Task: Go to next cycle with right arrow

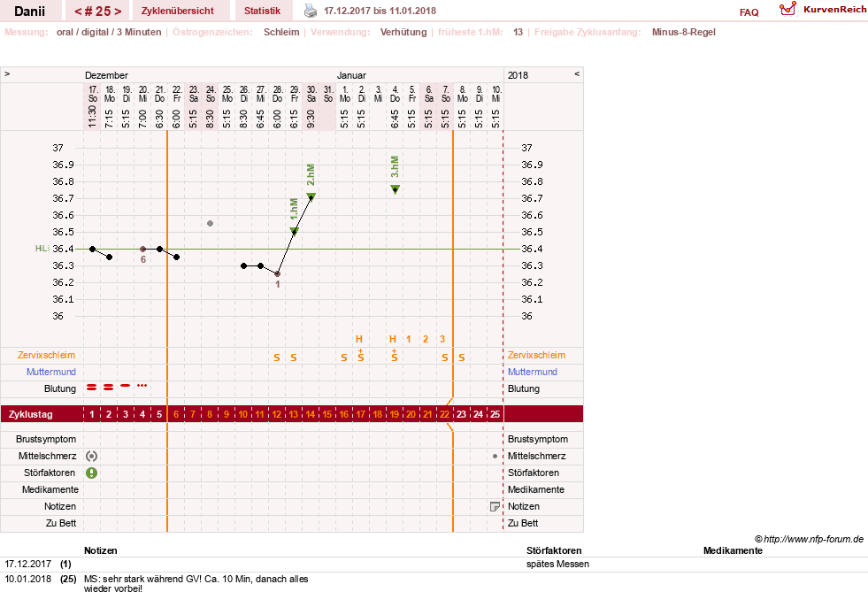Action: tap(118, 12)
